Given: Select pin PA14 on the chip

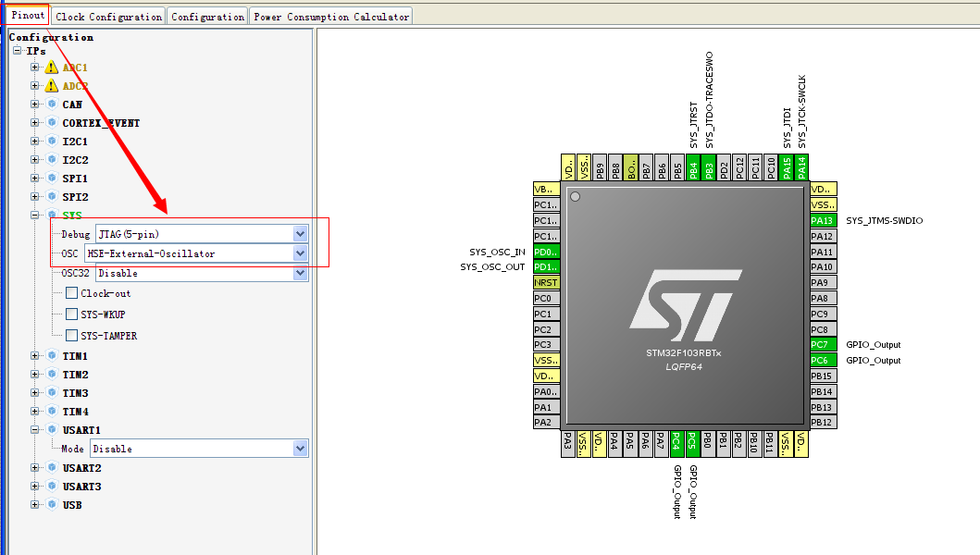Looking at the screenshot, I should [802, 167].
